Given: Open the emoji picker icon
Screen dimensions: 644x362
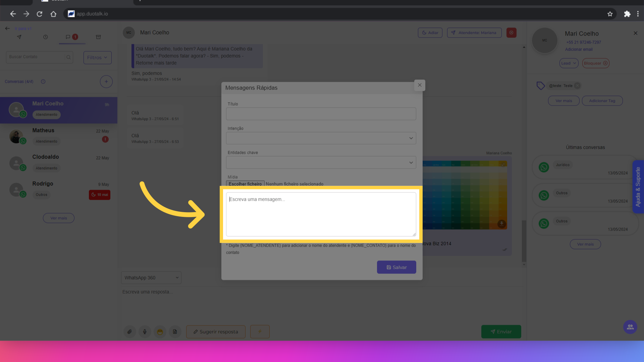Looking at the screenshot, I should [x=160, y=331].
